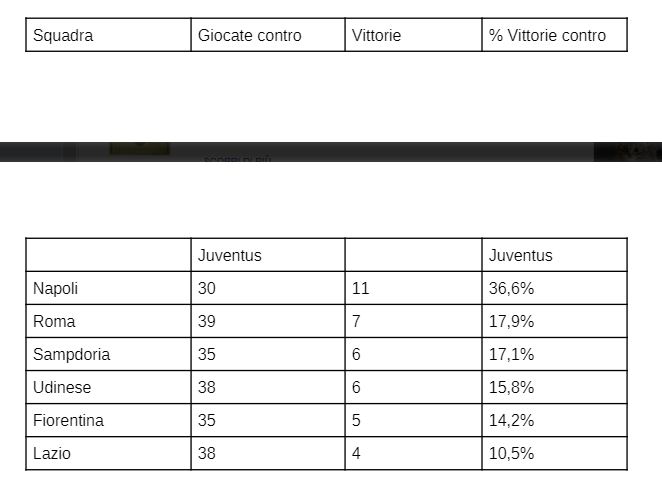Select Sampdoria's 17,1% percentage cell
The height and width of the screenshot is (483, 662).
512,354
